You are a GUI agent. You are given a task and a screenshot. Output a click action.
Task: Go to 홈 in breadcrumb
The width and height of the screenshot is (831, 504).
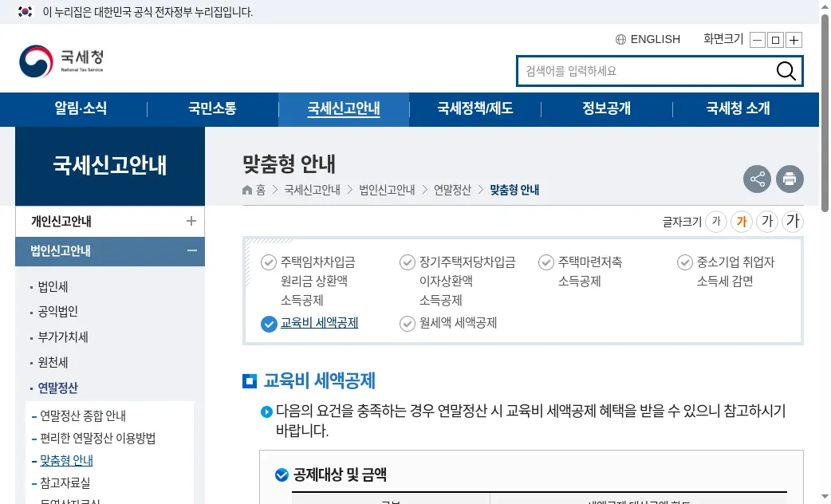click(x=261, y=190)
